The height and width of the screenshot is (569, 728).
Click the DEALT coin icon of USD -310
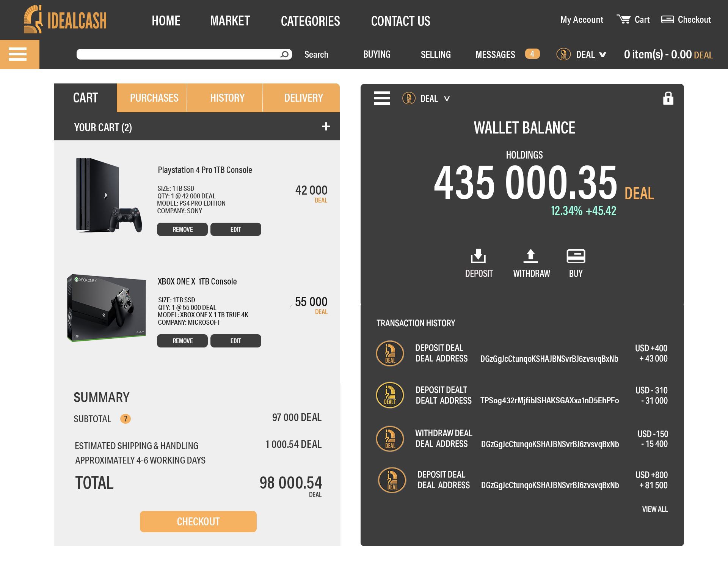pyautogui.click(x=390, y=395)
